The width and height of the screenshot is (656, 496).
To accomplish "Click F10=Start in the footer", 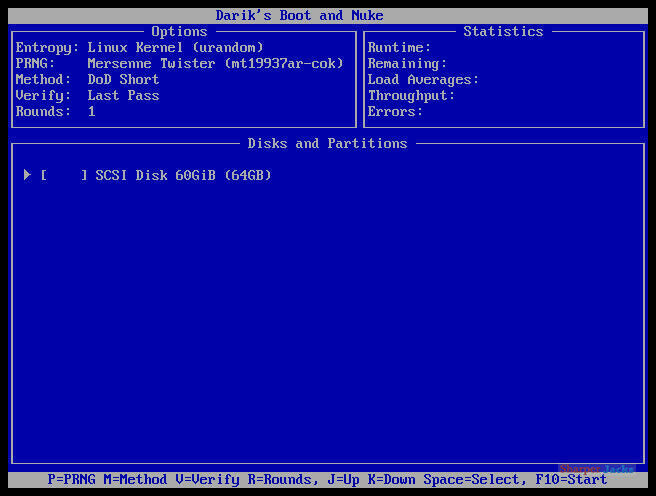I will click(571, 479).
